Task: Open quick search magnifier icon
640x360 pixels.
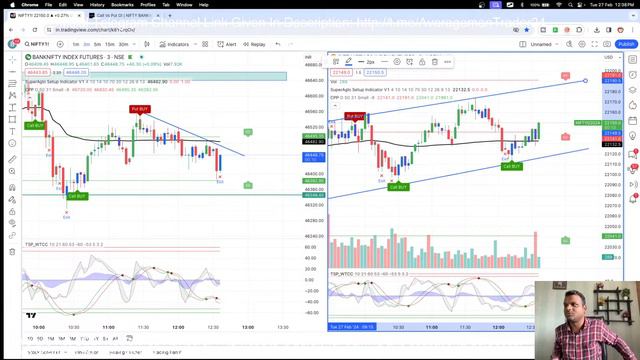Action: coord(569,44)
